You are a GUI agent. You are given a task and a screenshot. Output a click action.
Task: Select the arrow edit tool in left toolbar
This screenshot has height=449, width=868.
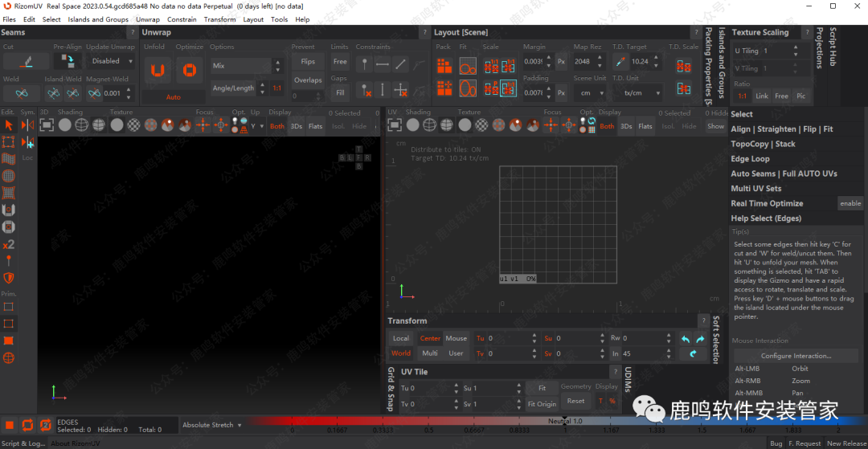tap(9, 125)
